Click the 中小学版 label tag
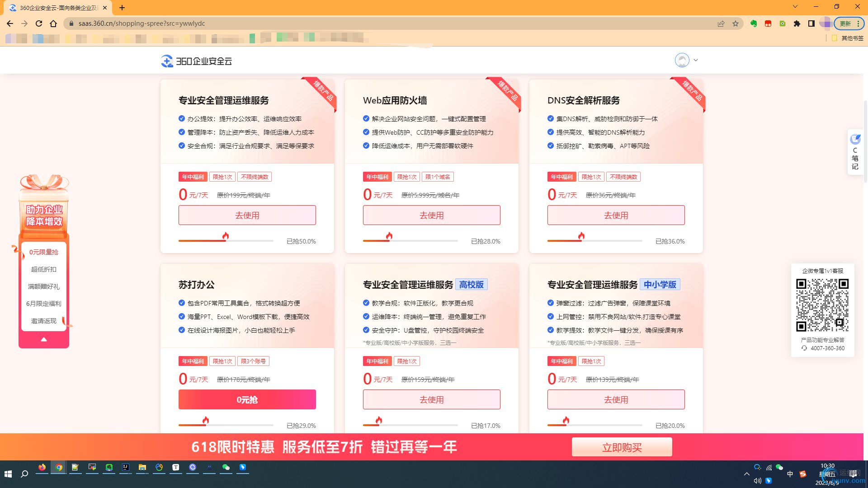This screenshot has width=868, height=488. click(660, 285)
